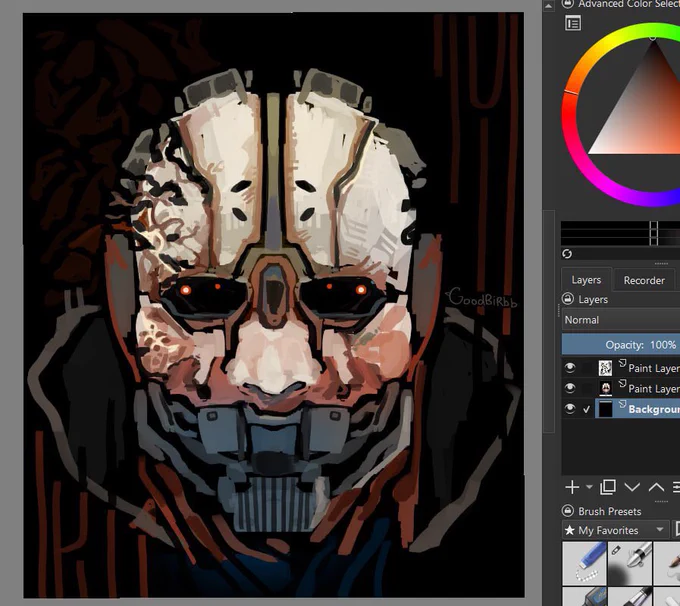Toggle the checkmark on the Background layer
The height and width of the screenshot is (606, 680).
(x=586, y=409)
